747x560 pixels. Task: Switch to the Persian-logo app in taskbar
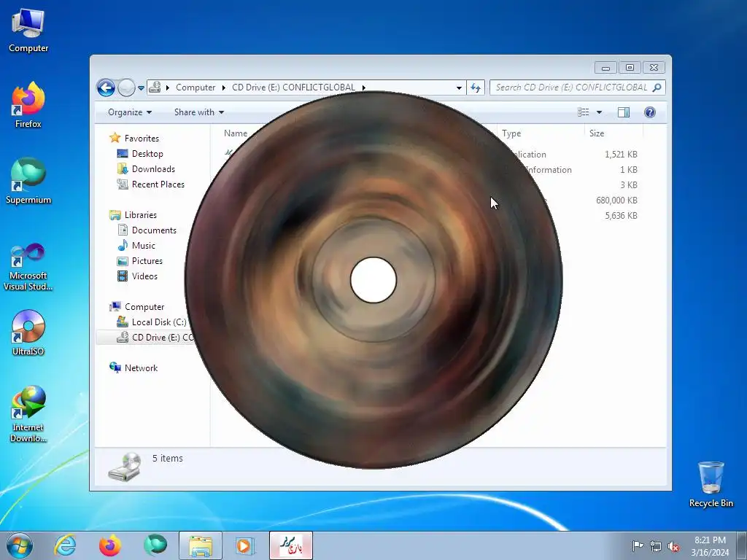pyautogui.click(x=291, y=545)
